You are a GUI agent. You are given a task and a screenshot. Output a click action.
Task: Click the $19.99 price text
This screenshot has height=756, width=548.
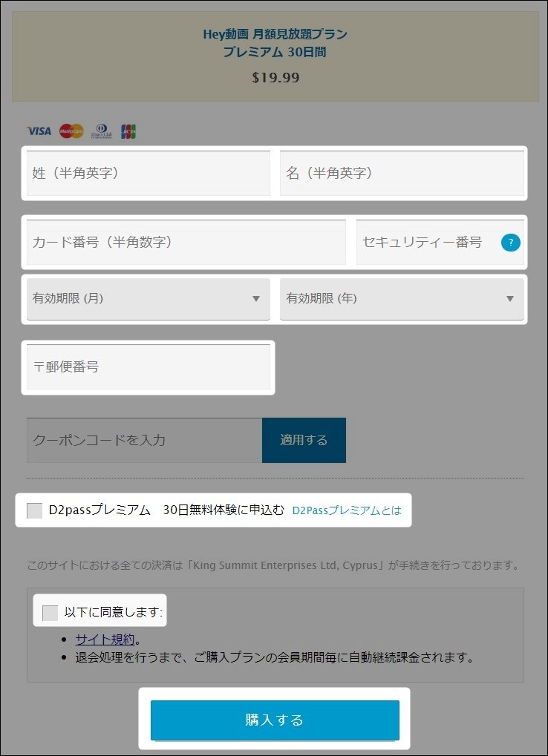click(275, 78)
